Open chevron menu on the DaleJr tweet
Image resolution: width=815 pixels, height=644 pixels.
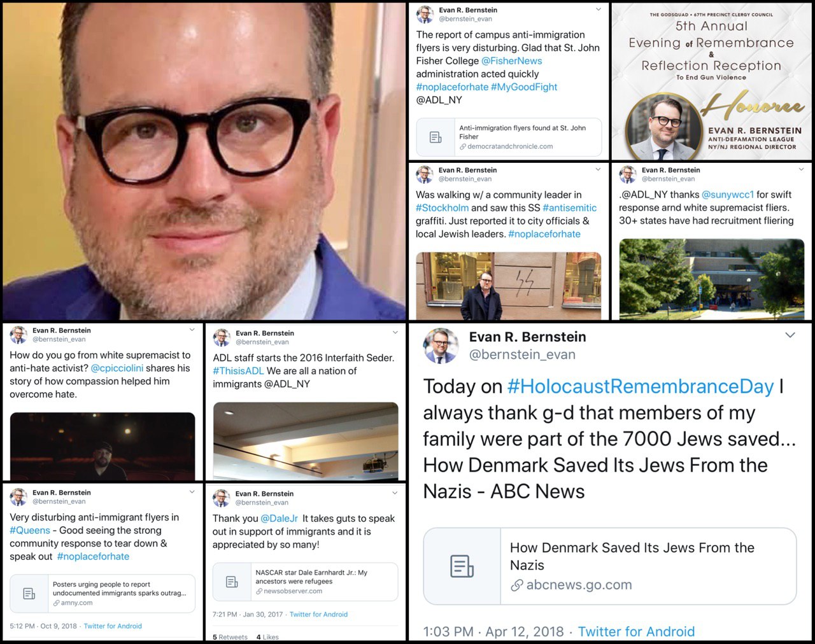coord(395,493)
